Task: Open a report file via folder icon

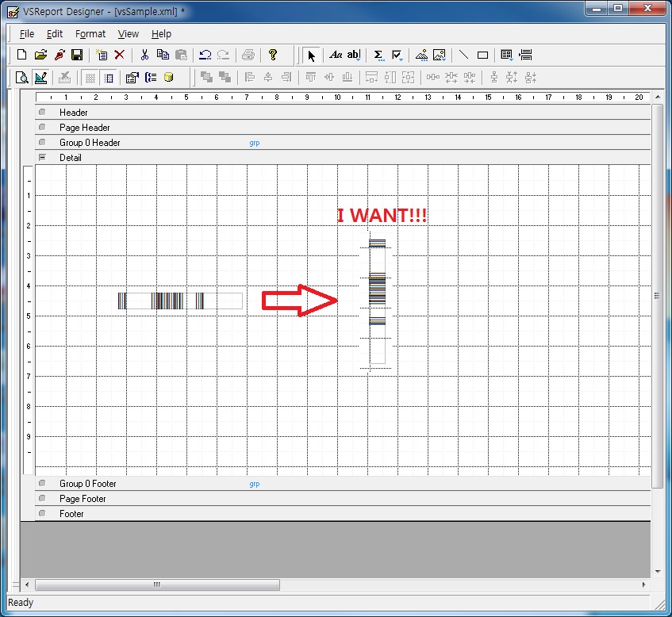Action: pyautogui.click(x=40, y=55)
